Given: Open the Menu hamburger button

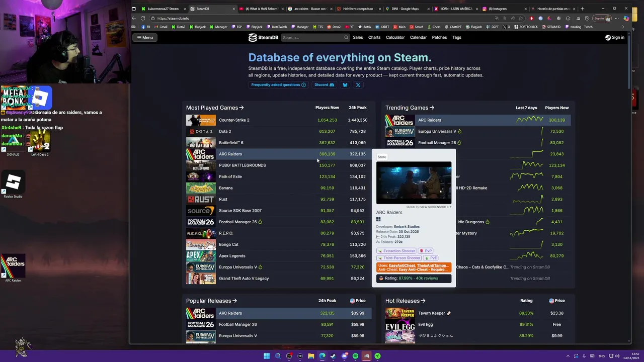Looking at the screenshot, I should point(144,38).
